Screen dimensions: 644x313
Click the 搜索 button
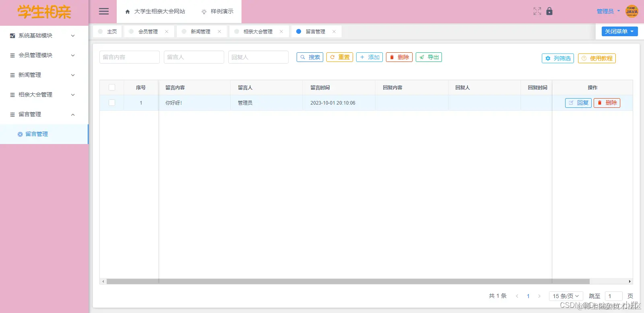(x=310, y=57)
